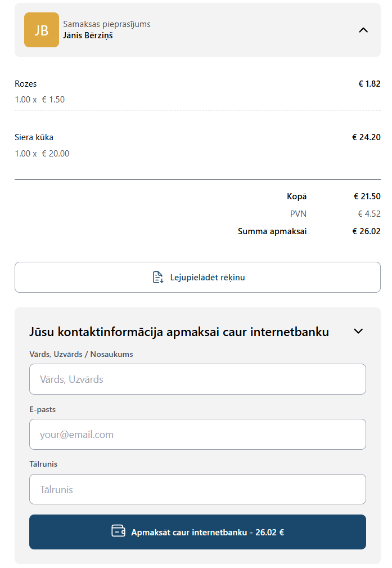The image size is (392, 568).
Task: Click the Samaksas pieprasījums label
Action: [x=107, y=24]
